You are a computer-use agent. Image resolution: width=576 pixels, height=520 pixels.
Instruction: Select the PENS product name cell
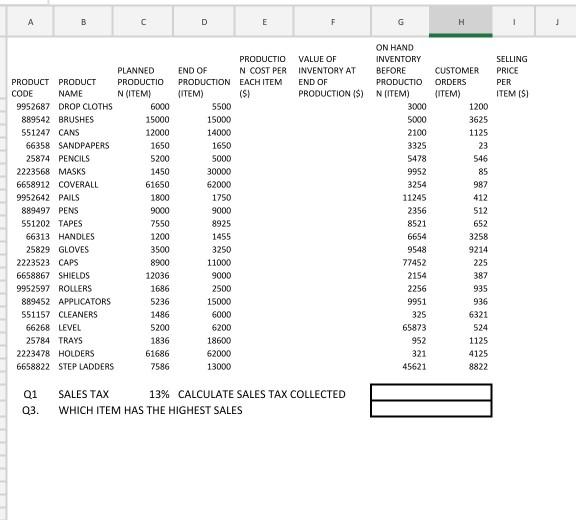pos(68,211)
